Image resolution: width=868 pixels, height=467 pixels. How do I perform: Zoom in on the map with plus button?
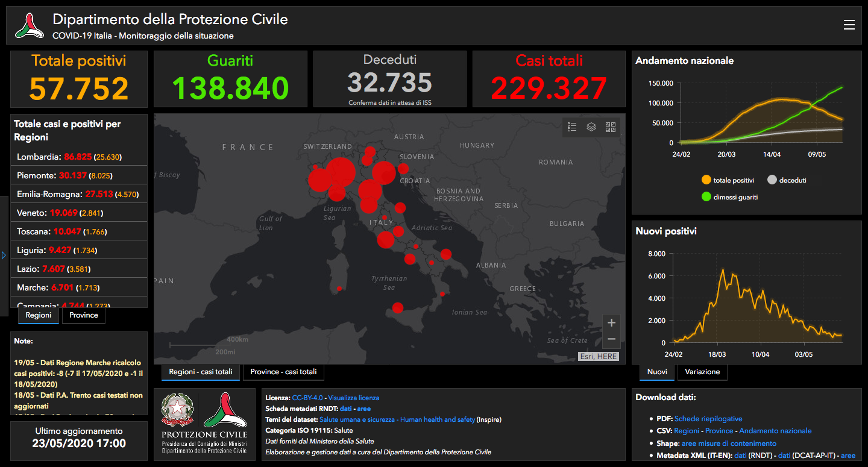coord(611,322)
